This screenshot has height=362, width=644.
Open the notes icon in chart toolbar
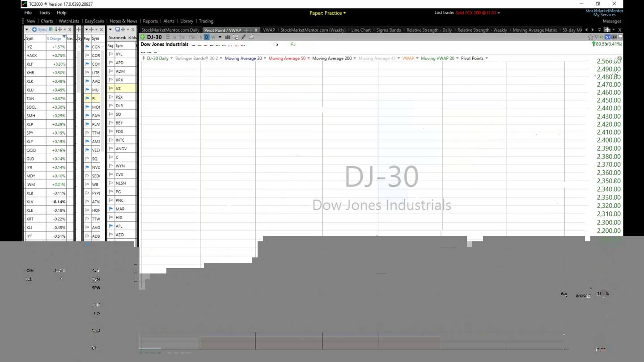(x=251, y=37)
